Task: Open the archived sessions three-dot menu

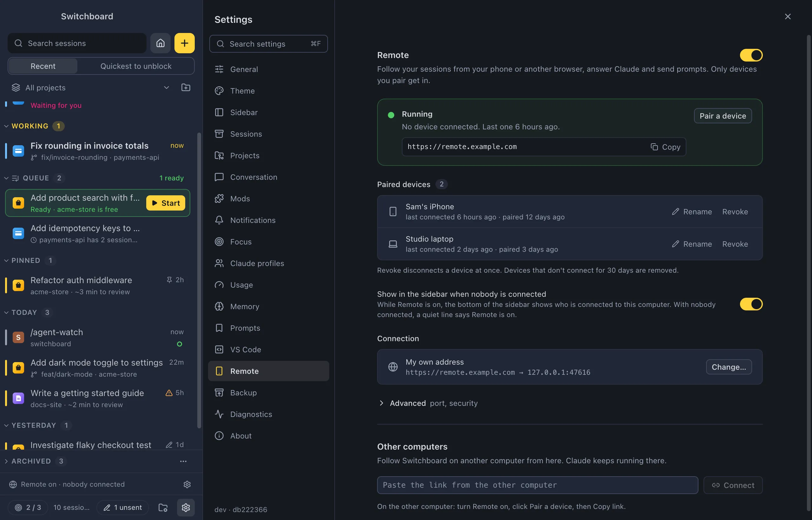Action: tap(183, 461)
